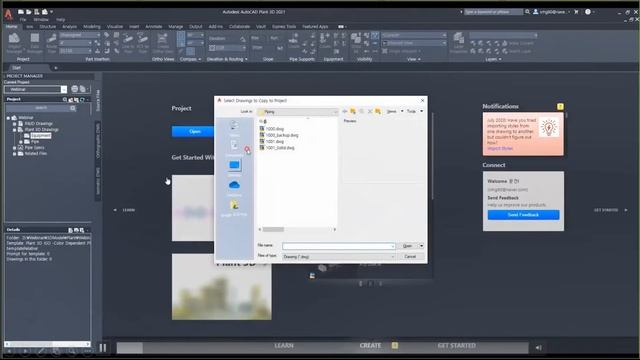640x360 pixels.
Task: Click the lightbulb tip icon in Notifications
Action: pos(549,127)
